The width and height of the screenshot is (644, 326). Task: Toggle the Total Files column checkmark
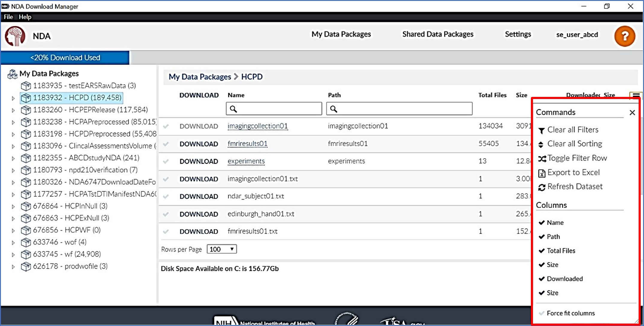click(x=541, y=251)
